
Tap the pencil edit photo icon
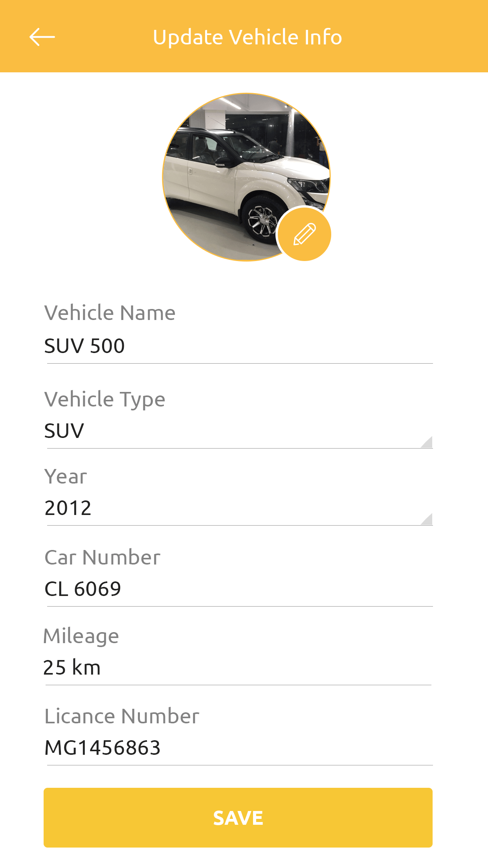click(305, 234)
